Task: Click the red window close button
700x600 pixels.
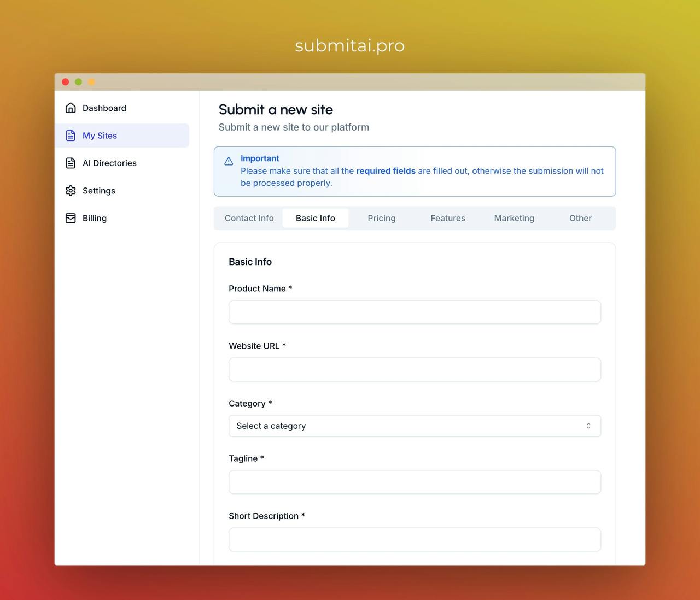Action: (66, 82)
